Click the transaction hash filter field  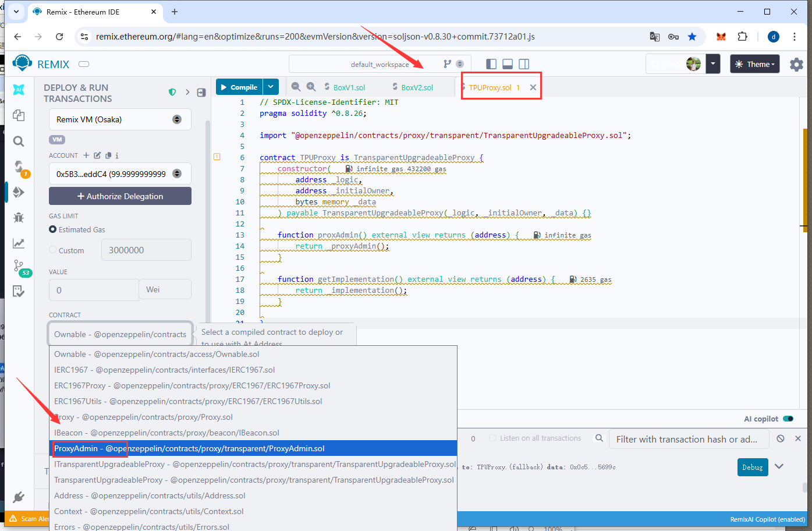(x=689, y=439)
